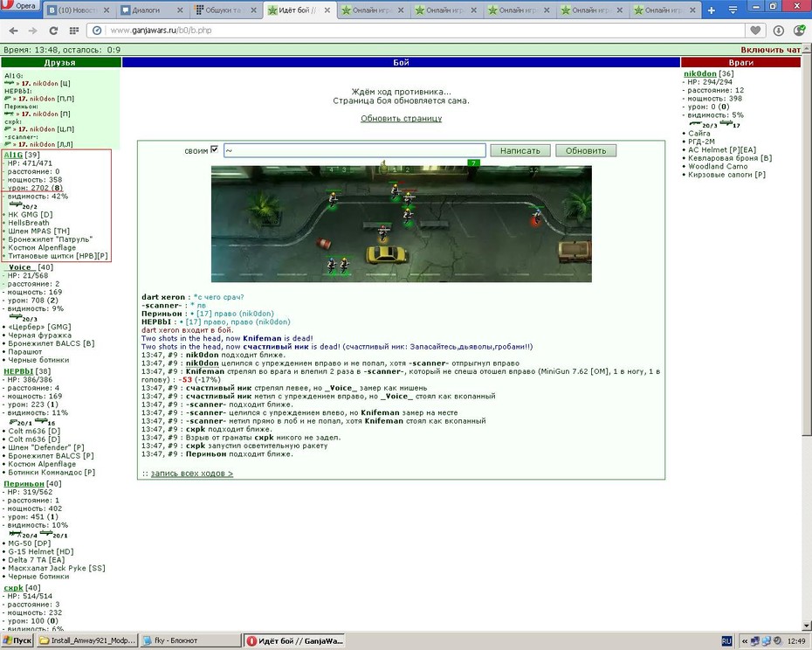Click the 'HK GMG [D]' item of Al1G
This screenshot has width=812, height=650.
(30, 215)
